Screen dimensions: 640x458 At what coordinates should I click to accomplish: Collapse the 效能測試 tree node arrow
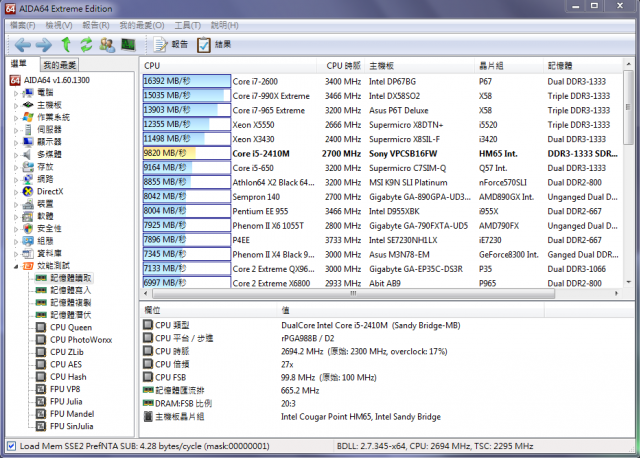[x=16, y=267]
